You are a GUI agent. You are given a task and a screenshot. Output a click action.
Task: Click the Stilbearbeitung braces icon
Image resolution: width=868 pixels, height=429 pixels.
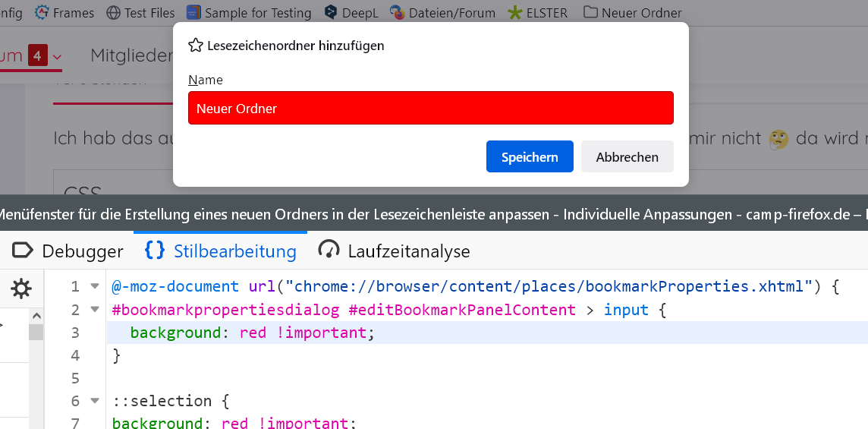(x=155, y=251)
